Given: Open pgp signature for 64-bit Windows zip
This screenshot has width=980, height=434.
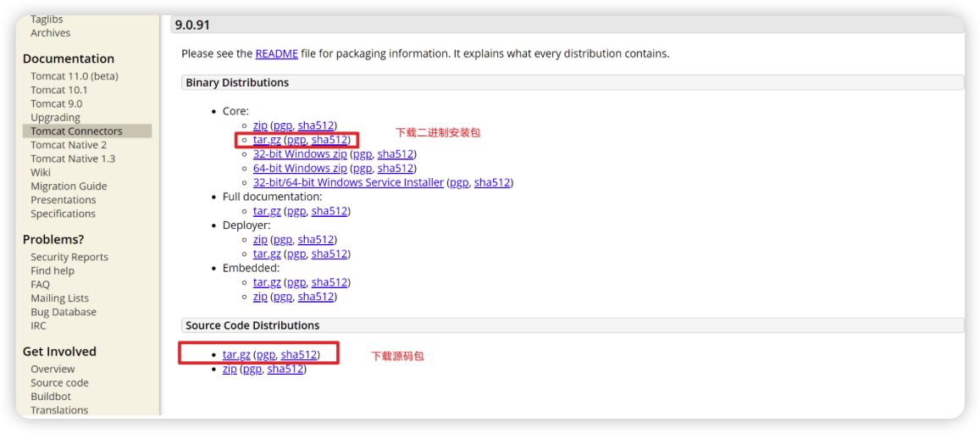Looking at the screenshot, I should point(363,169).
